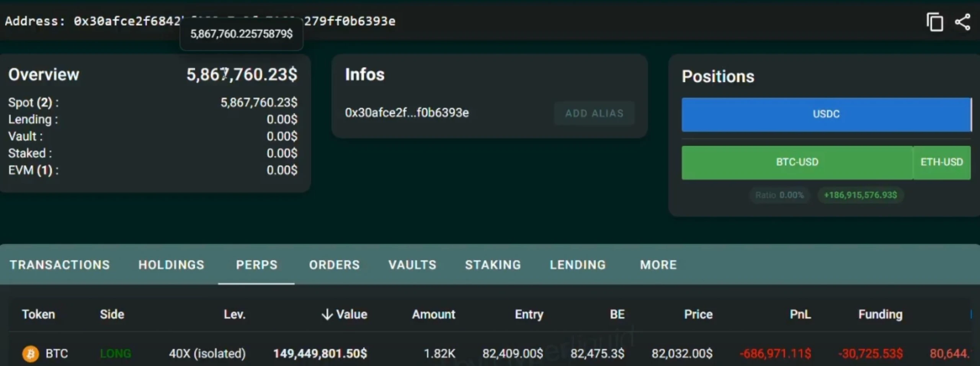
Task: Sort table by Amount column
Action: [x=433, y=314]
